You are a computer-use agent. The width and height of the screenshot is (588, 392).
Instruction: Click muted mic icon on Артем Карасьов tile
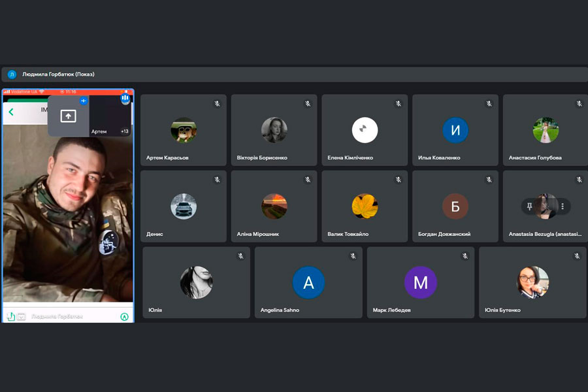point(217,104)
